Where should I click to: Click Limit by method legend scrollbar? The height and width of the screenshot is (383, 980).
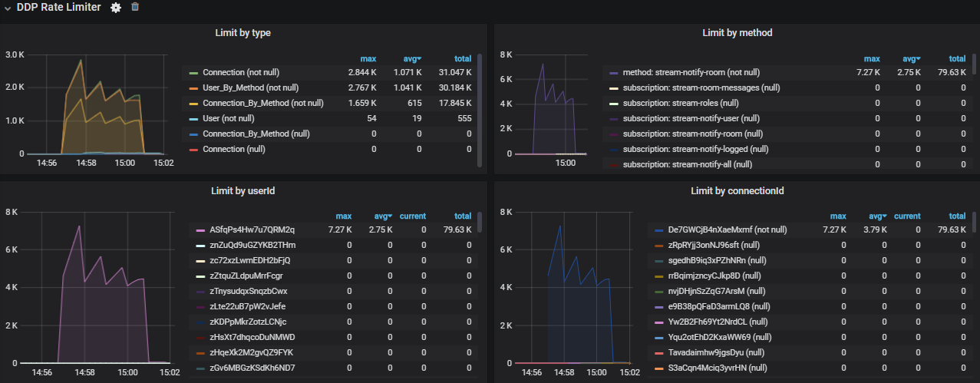pyautogui.click(x=974, y=66)
